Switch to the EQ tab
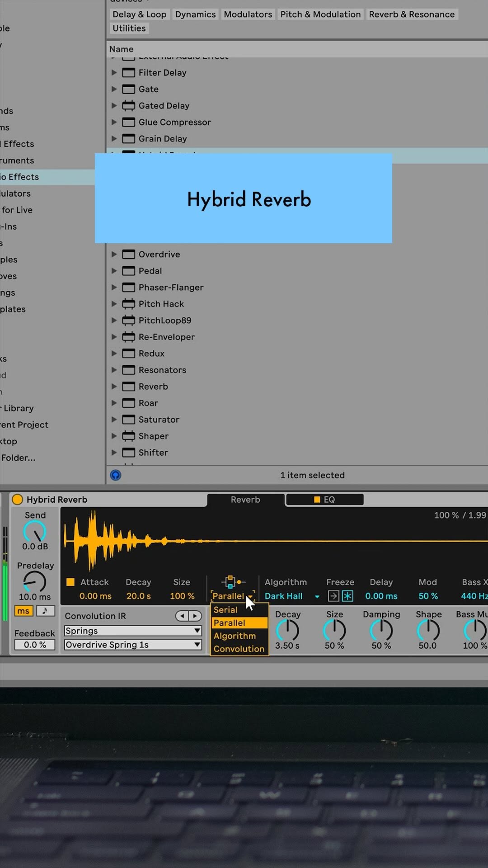This screenshot has height=868, width=488. 324,500
